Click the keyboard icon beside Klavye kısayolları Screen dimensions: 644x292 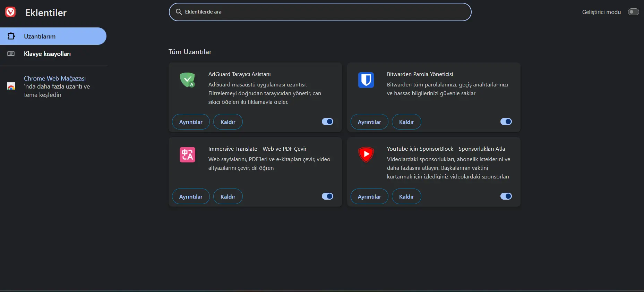[11, 54]
